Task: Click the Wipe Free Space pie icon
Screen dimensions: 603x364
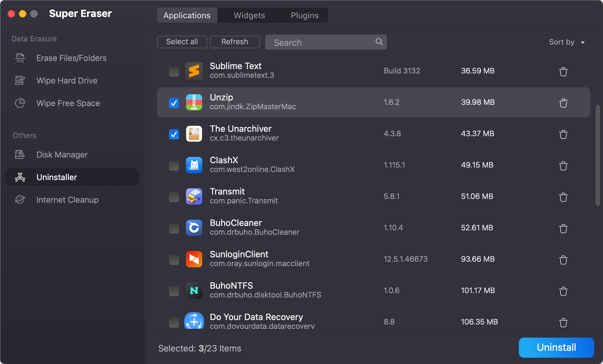Action: pyautogui.click(x=20, y=103)
